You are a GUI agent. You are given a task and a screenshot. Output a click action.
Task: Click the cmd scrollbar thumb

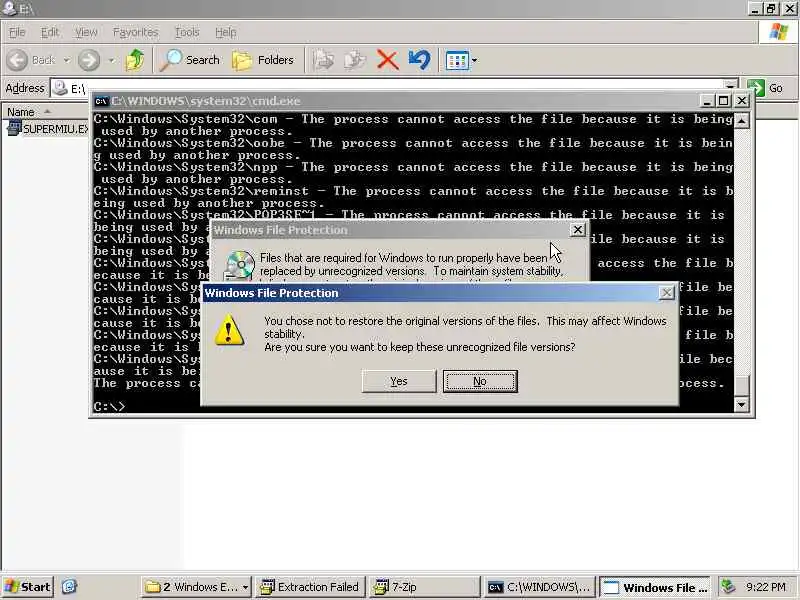(x=741, y=385)
